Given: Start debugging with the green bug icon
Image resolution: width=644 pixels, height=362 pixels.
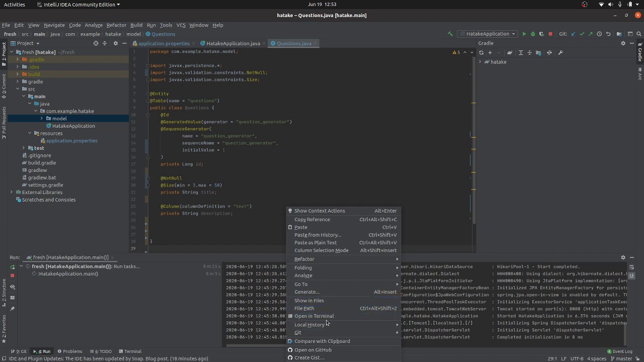Looking at the screenshot, I should (533, 34).
